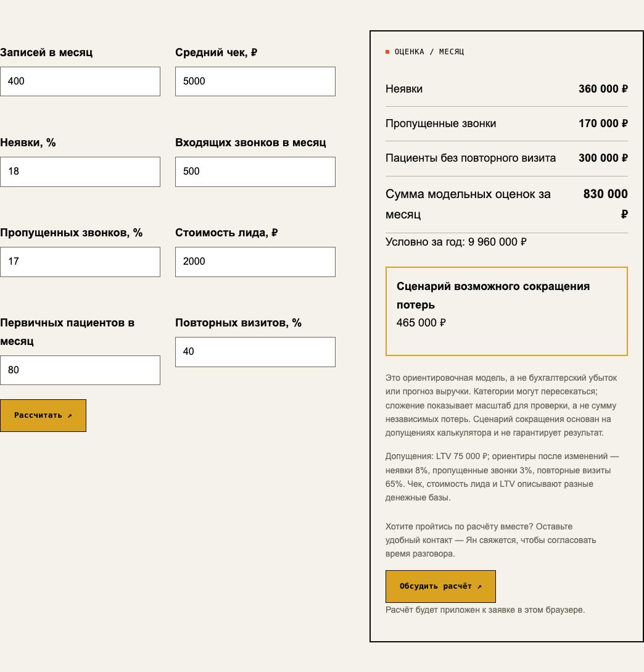Viewport: 644px width, 672px height.
Task: Click the Записей в месяц label
Action: click(x=46, y=52)
